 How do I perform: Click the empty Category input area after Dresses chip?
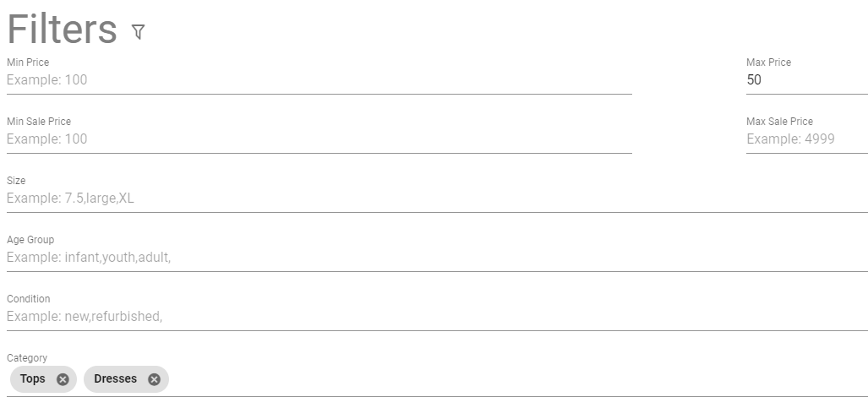pos(518,379)
